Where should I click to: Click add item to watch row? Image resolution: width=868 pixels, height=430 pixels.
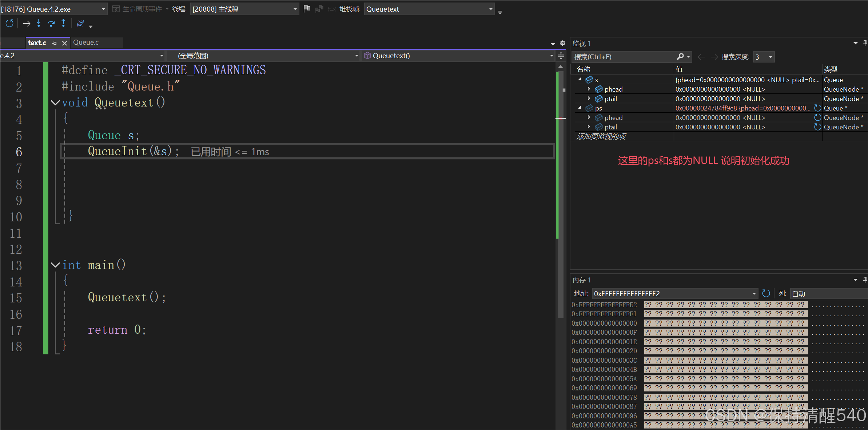[602, 136]
